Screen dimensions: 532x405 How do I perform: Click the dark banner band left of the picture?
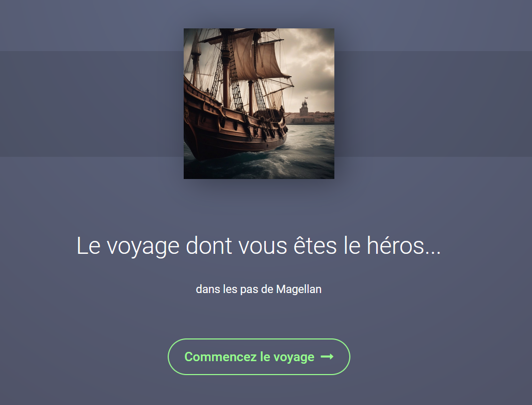(92, 104)
